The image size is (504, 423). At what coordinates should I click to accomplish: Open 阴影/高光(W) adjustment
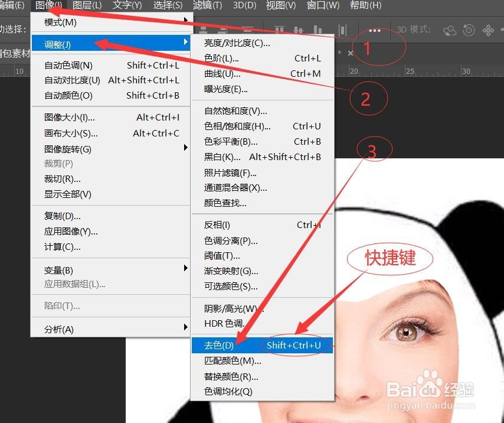click(263, 308)
